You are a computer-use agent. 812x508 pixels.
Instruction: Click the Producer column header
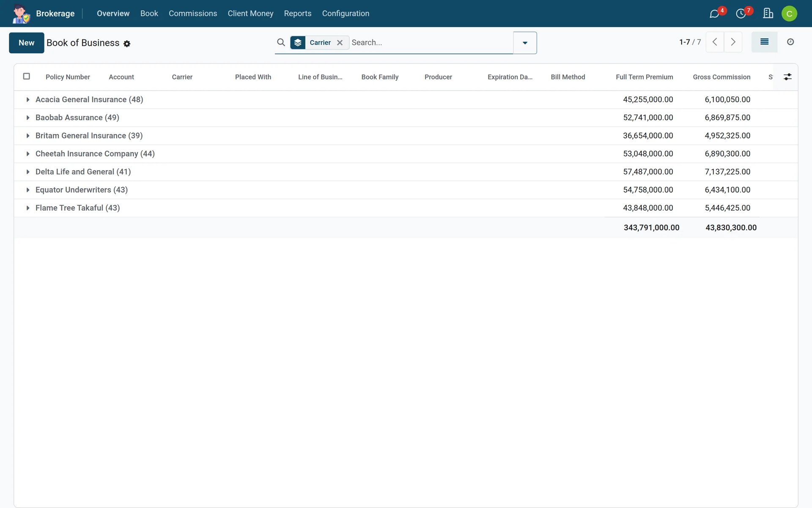click(438, 77)
